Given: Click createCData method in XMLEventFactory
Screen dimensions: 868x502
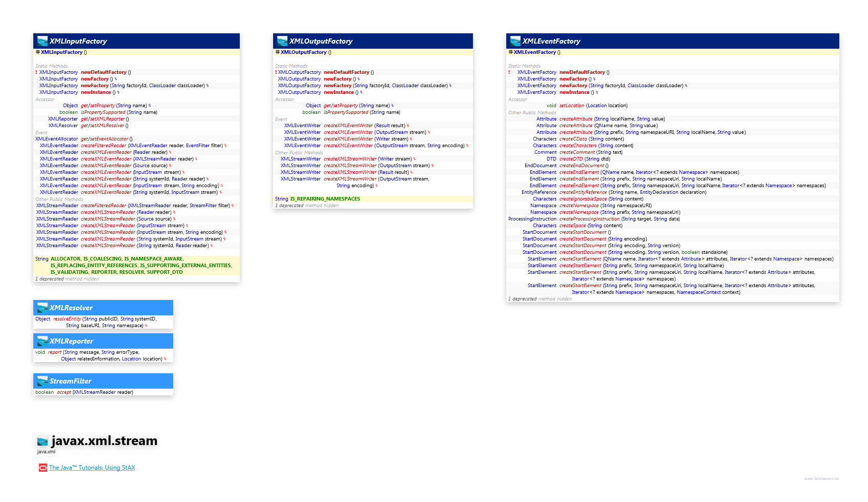Looking at the screenshot, I should pyautogui.click(x=573, y=139).
